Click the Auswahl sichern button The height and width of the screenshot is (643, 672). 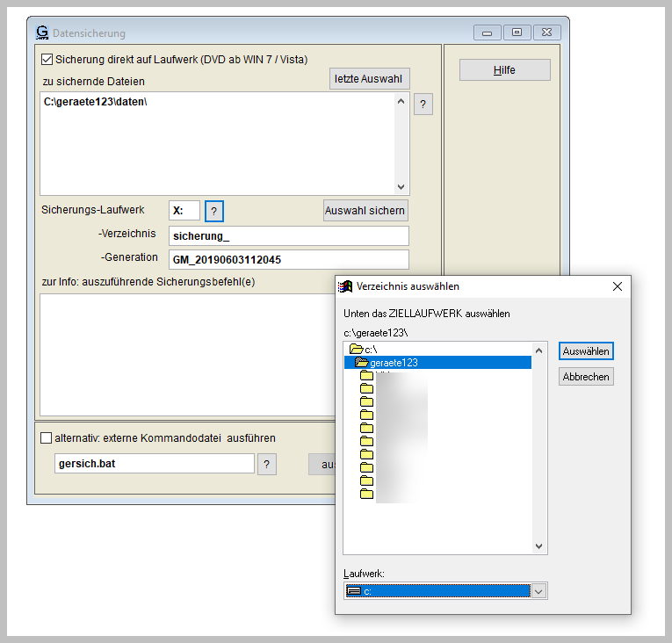pos(365,211)
